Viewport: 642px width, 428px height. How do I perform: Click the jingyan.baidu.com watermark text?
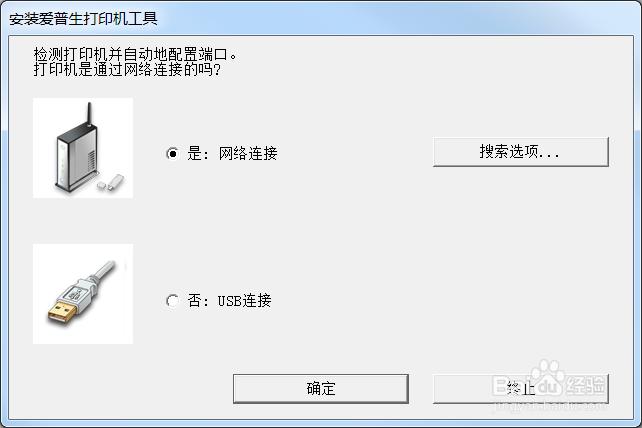click(549, 406)
